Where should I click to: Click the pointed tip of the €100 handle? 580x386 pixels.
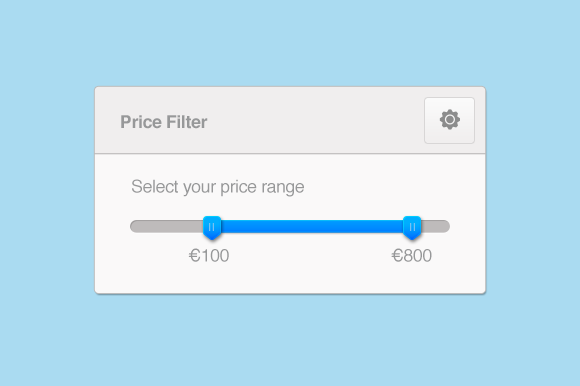pos(212,238)
